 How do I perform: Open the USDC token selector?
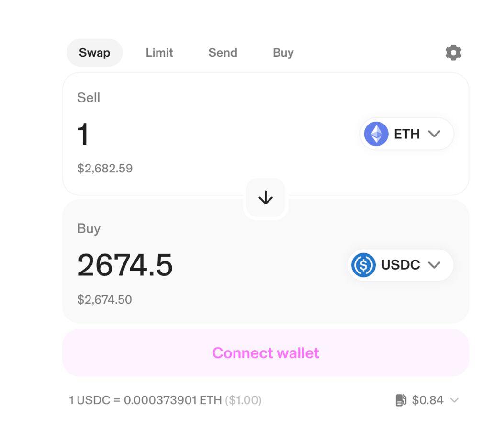tap(401, 265)
